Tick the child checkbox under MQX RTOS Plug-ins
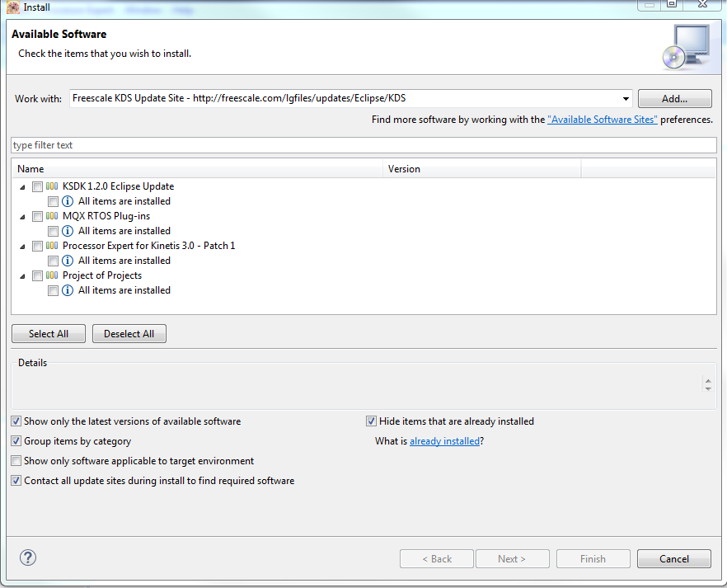Screen dimensions: 727x588 coord(53,232)
